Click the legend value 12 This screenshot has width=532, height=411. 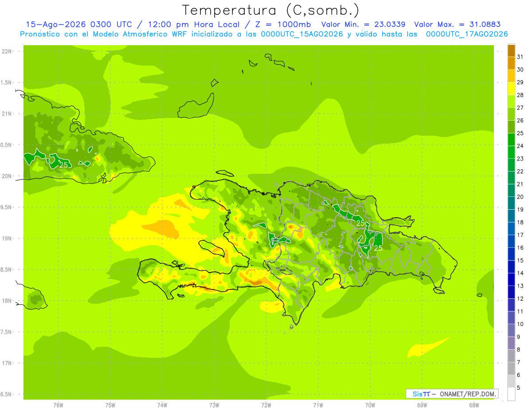tap(520, 299)
